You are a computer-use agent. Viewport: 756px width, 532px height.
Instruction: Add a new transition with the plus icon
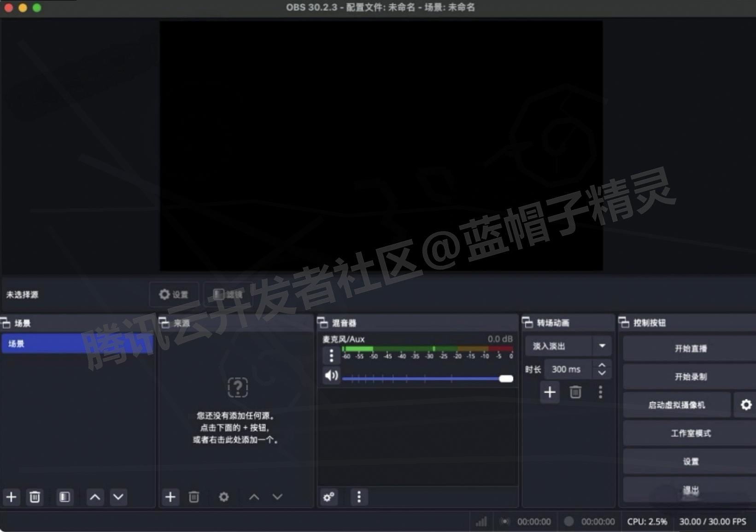(550, 392)
